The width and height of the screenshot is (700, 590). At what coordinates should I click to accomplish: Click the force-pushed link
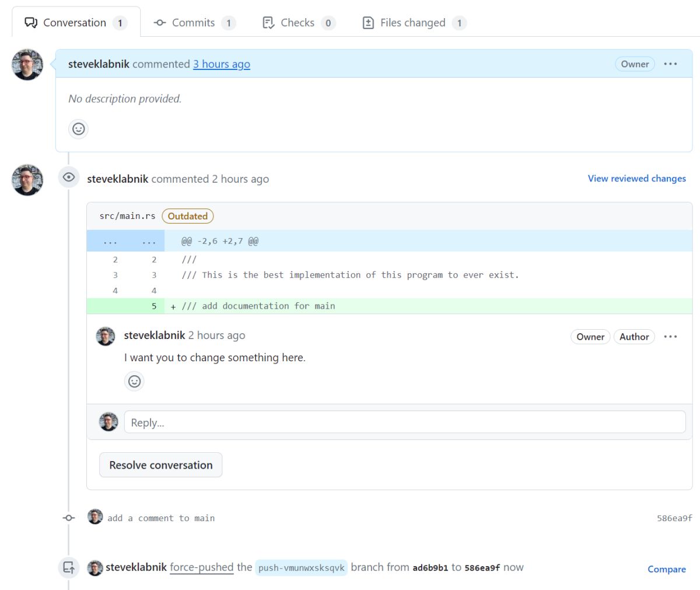pos(202,567)
